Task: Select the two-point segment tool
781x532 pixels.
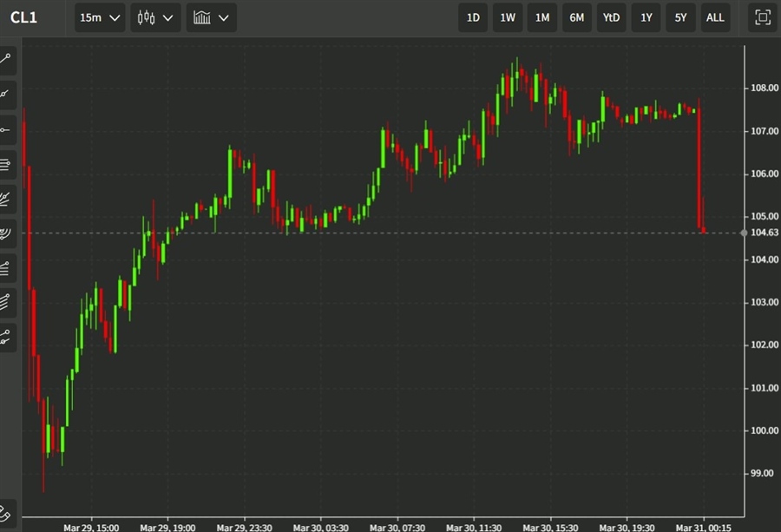Action: click(x=6, y=338)
